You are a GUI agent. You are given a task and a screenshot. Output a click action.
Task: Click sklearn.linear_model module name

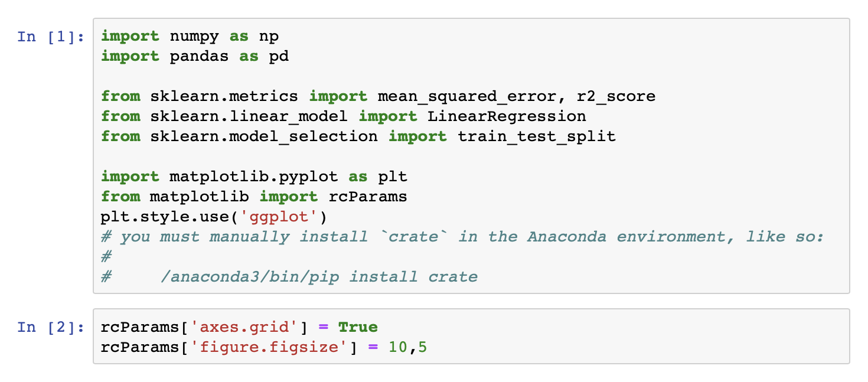(249, 117)
